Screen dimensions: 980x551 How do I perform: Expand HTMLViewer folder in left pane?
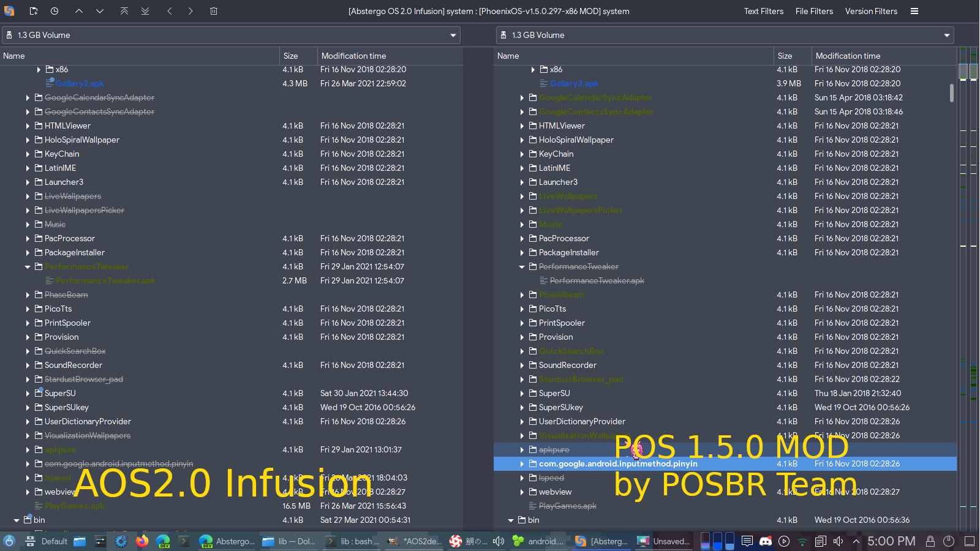28,126
